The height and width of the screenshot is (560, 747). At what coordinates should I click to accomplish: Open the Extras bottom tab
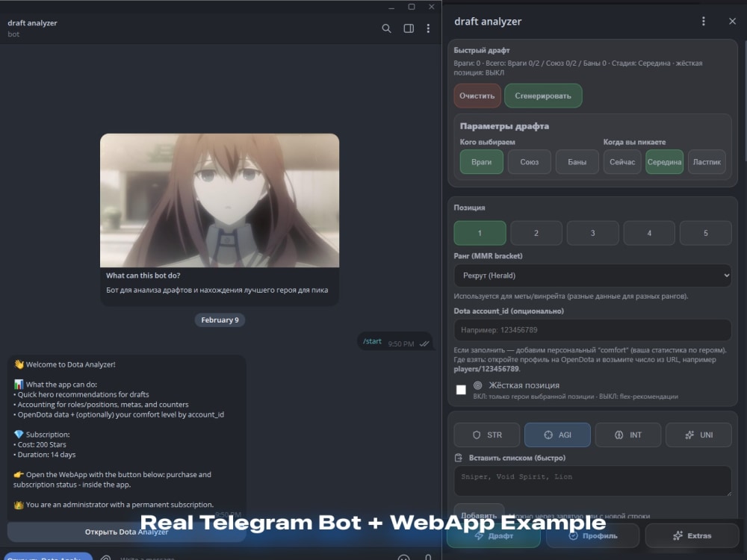point(692,535)
